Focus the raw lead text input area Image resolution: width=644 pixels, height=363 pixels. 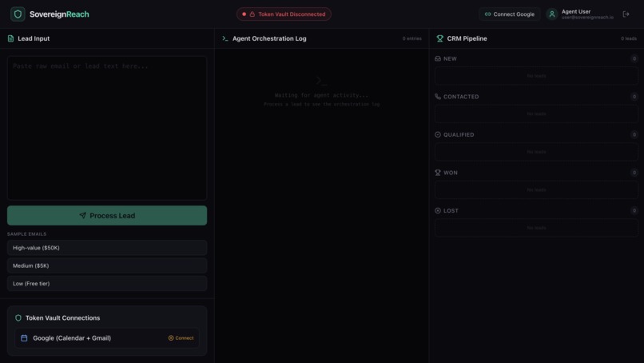pos(107,128)
